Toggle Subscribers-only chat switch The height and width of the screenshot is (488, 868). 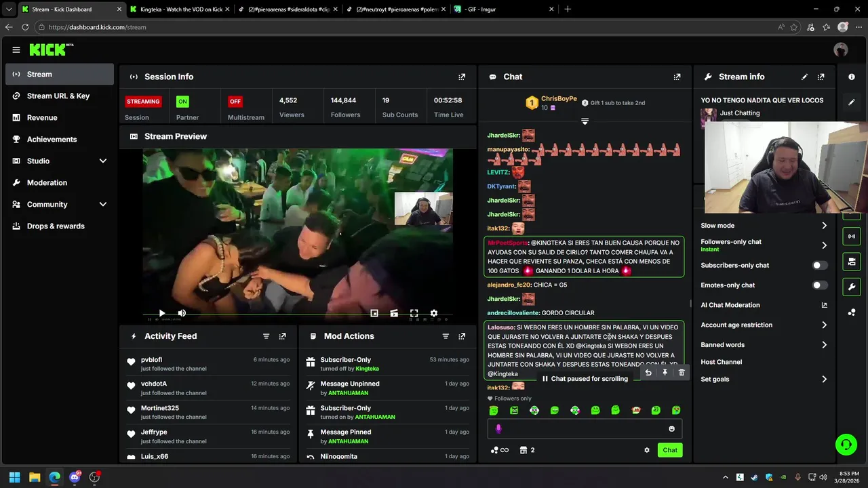[x=820, y=266]
